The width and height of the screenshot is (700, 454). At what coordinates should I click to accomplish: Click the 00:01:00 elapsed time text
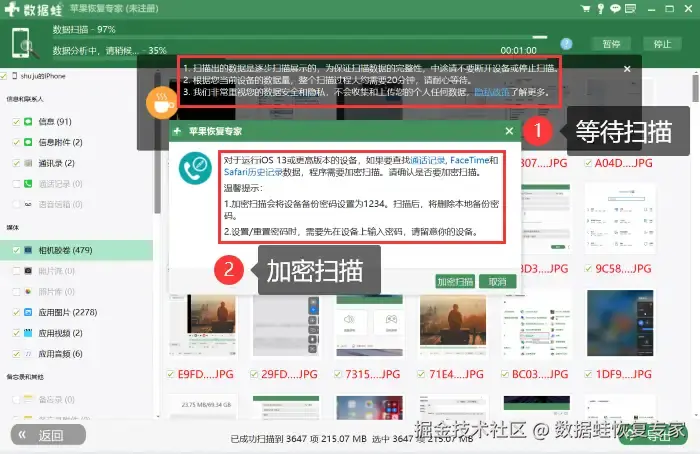pos(518,50)
